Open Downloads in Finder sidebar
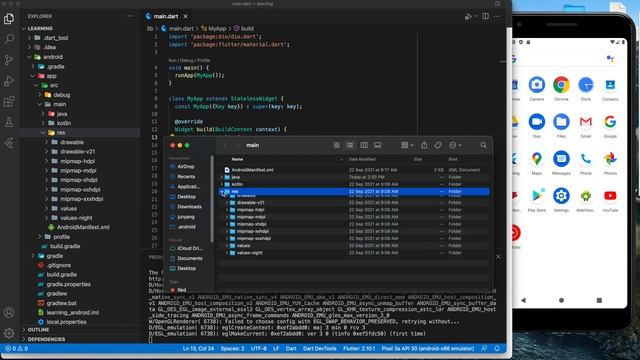The image size is (640, 360). pyautogui.click(x=189, y=207)
